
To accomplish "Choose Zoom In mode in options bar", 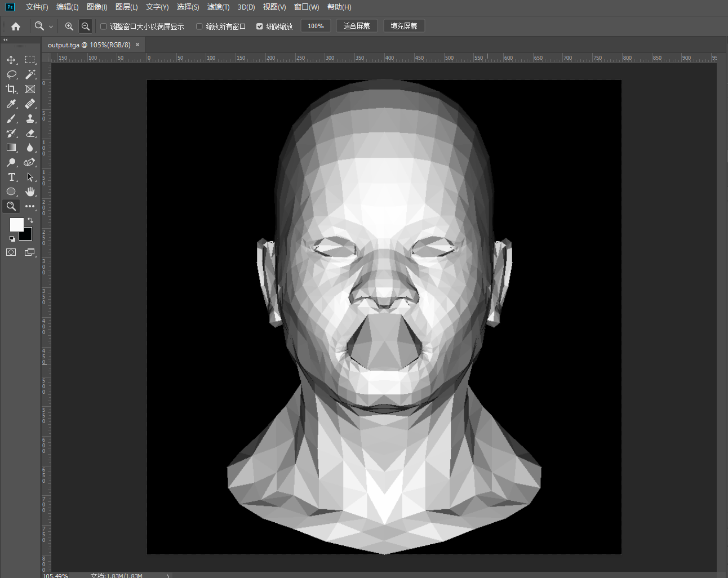I will [x=69, y=26].
